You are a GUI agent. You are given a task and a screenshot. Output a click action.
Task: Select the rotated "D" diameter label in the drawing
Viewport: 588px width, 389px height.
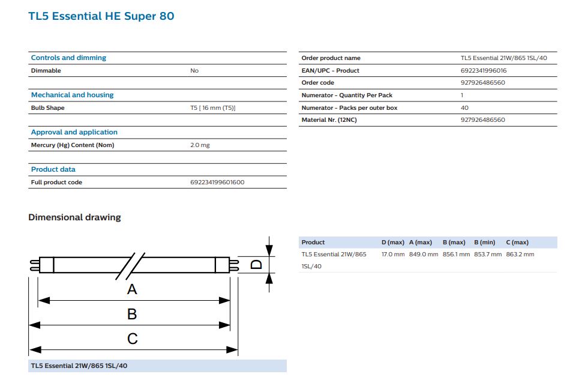[x=257, y=265]
